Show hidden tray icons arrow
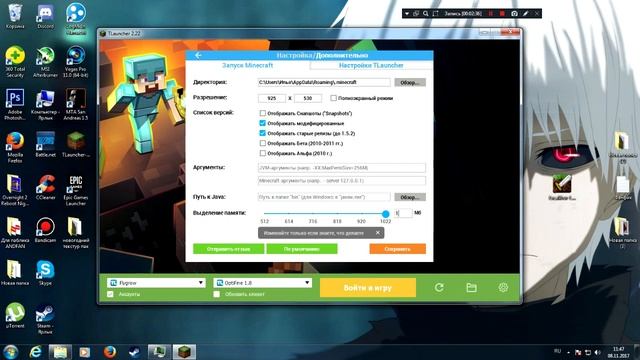This screenshot has width=640, height=360. 568,352
